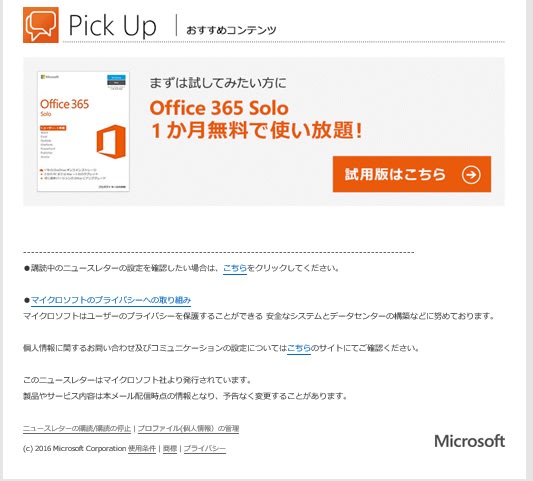Click the 試用版はこちら orange button
This screenshot has height=481, width=533.
coord(412,174)
